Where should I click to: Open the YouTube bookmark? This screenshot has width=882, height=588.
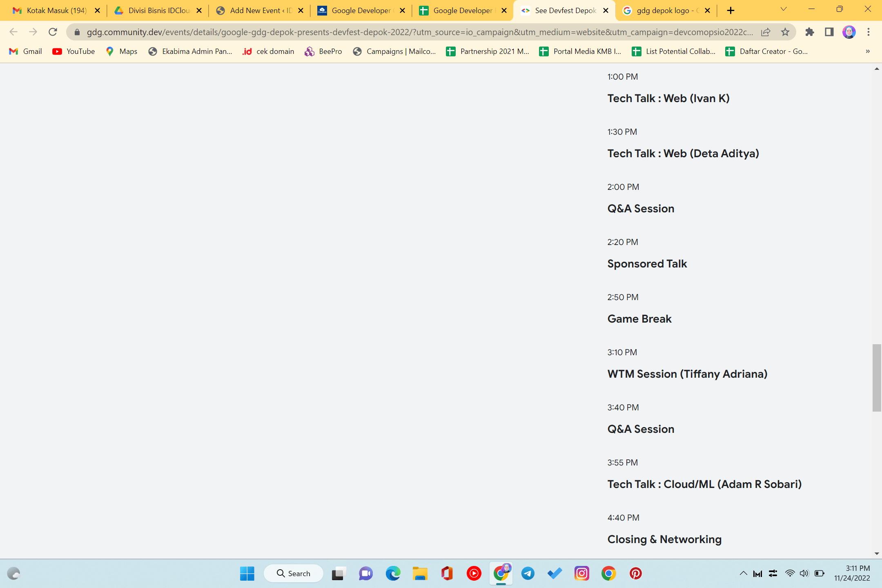(74, 51)
